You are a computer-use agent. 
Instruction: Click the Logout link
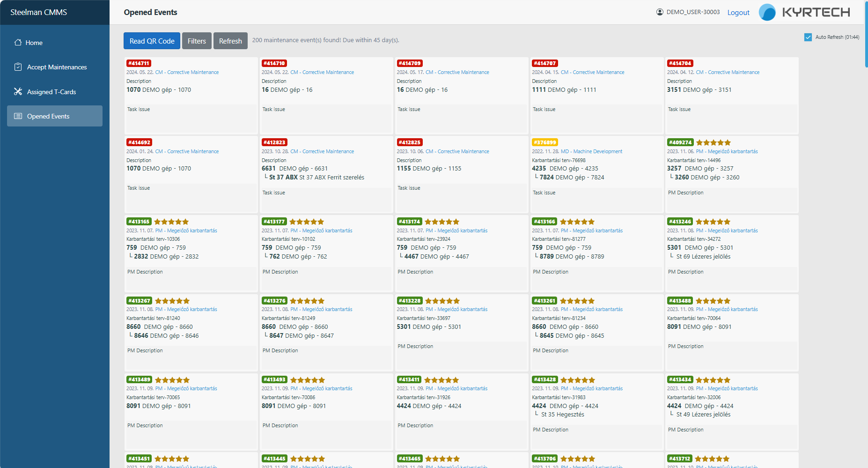point(738,13)
